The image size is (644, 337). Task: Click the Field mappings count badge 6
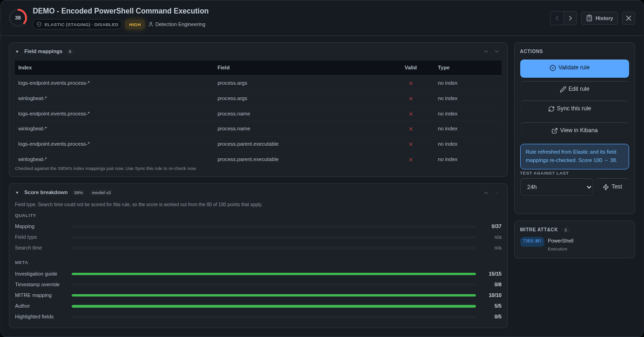point(70,52)
